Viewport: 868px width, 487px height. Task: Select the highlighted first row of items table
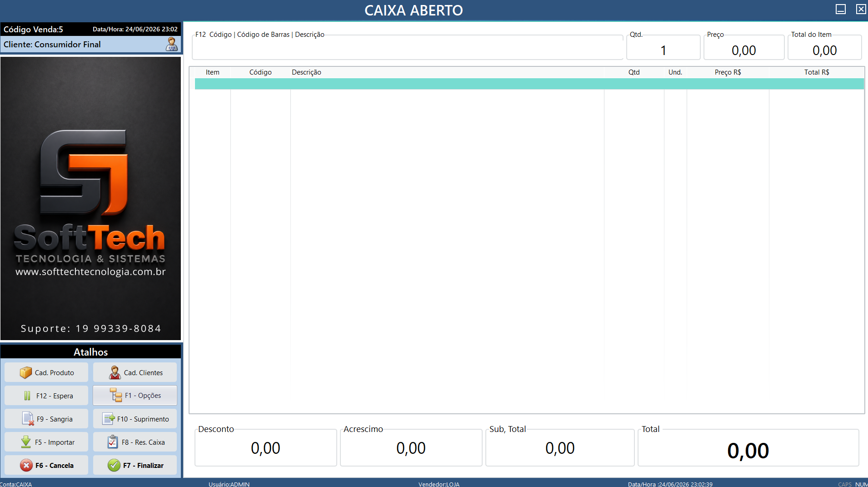[529, 84]
